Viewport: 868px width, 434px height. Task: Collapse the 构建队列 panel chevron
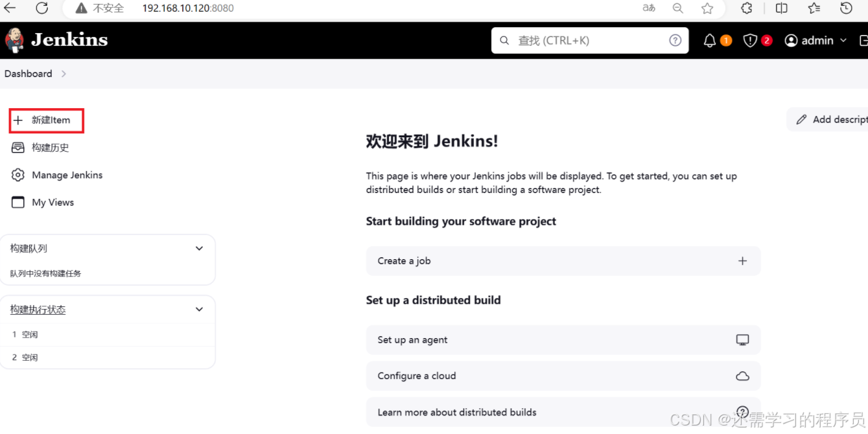(199, 248)
